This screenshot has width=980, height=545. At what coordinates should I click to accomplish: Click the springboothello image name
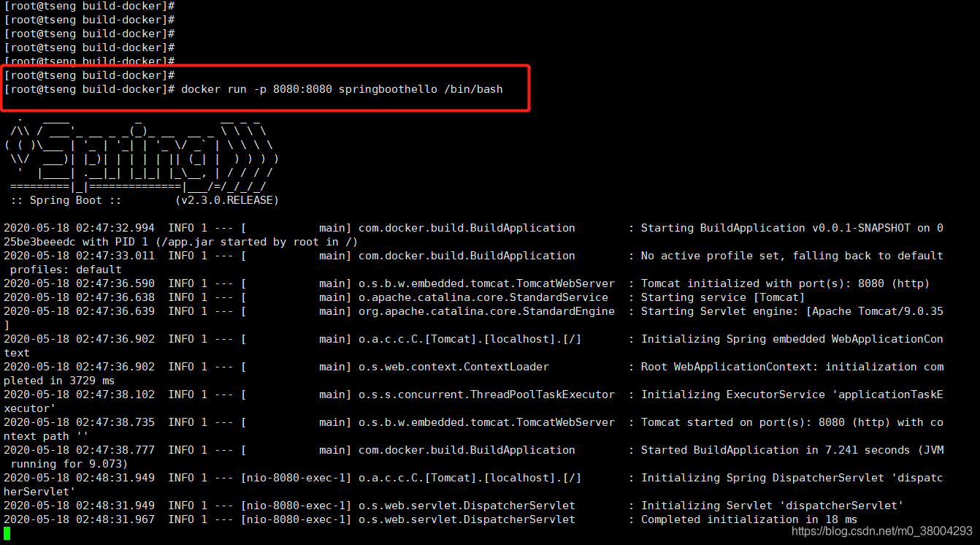pos(388,89)
